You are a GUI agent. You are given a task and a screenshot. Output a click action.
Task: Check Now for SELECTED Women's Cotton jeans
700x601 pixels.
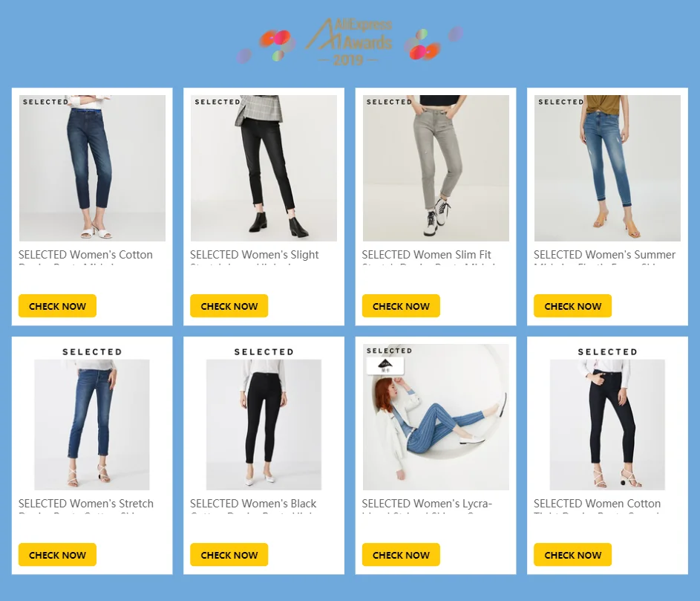[57, 306]
